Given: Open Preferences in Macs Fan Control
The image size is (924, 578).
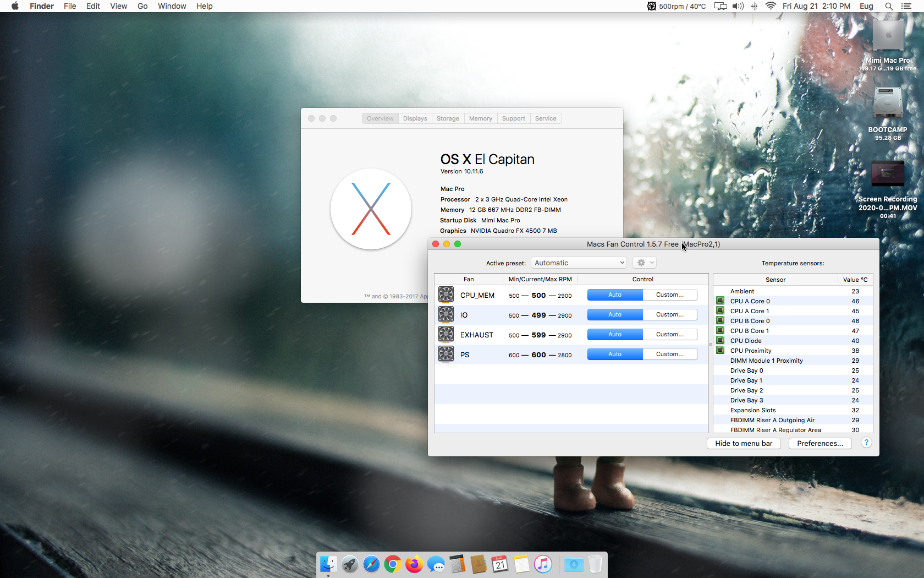Looking at the screenshot, I should point(820,443).
